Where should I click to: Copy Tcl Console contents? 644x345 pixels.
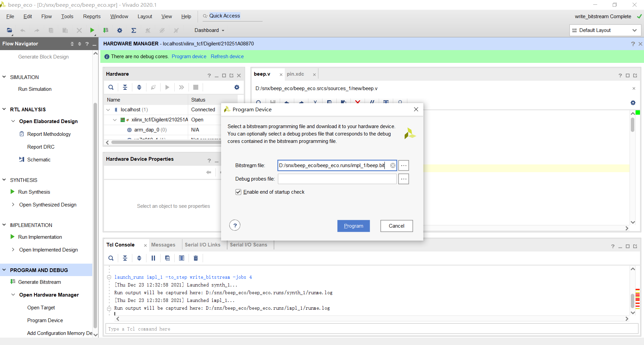[167, 258]
